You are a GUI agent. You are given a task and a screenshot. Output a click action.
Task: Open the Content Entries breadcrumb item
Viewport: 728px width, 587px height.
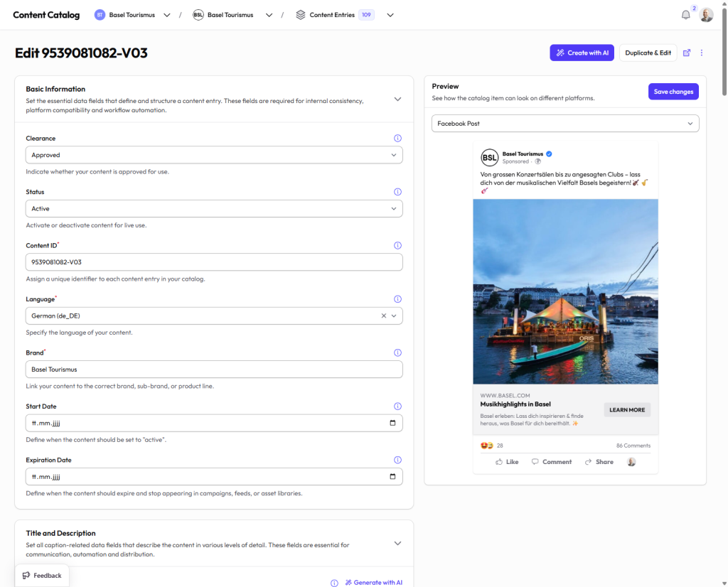[x=331, y=15]
